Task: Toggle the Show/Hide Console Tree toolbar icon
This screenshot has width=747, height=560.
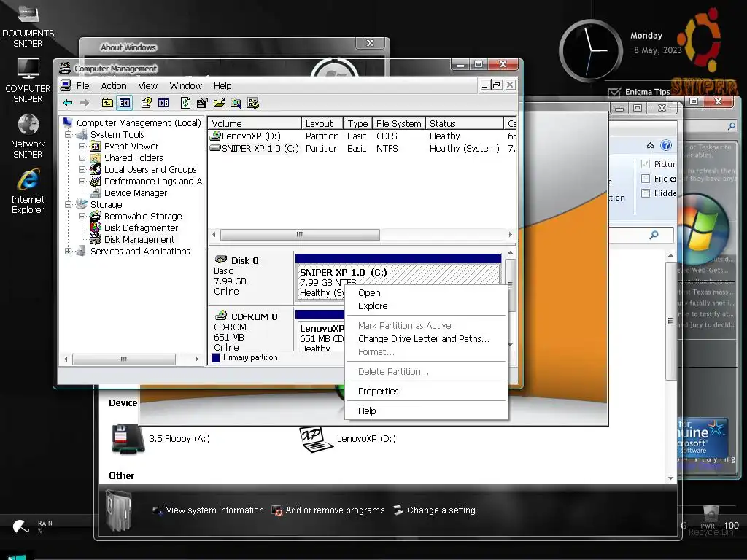Action: point(125,103)
